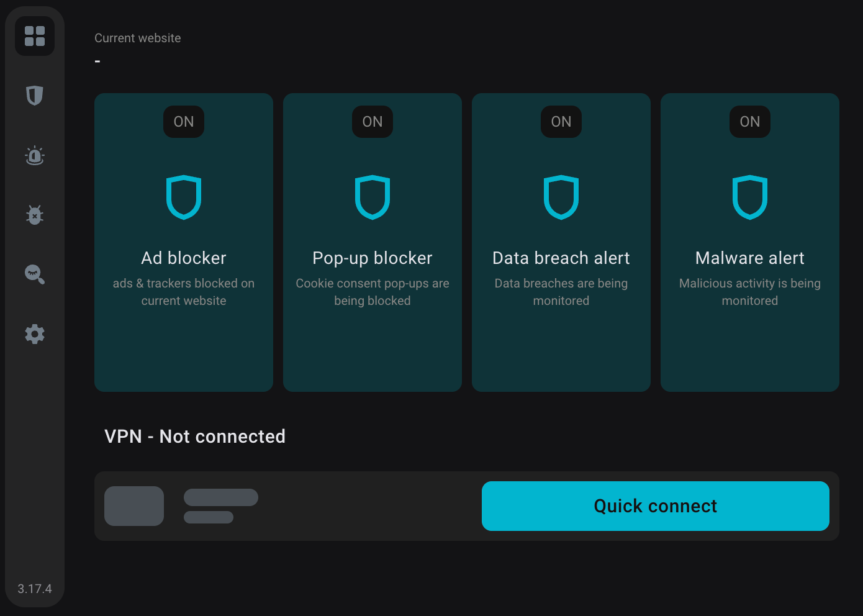Toggle the Malware alert ON switch
This screenshot has width=863, height=616.
point(750,122)
